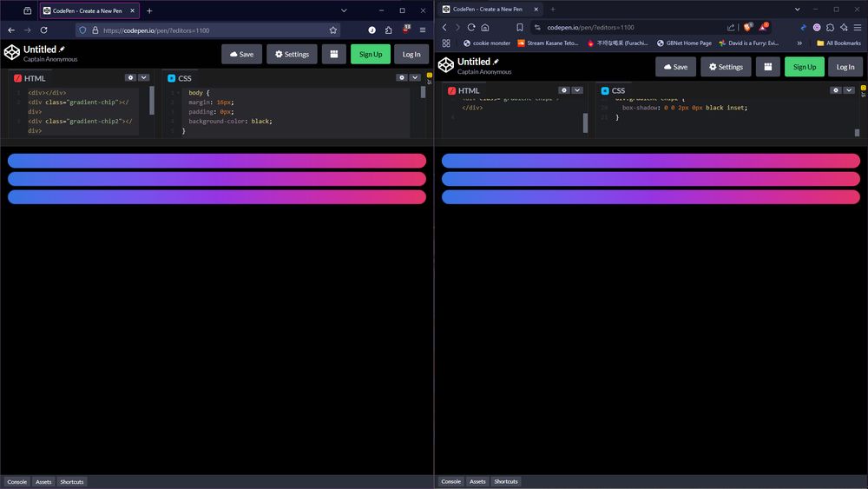Expand HTML editor dropdown arrow in Brave window
The height and width of the screenshot is (489, 868).
(x=577, y=90)
